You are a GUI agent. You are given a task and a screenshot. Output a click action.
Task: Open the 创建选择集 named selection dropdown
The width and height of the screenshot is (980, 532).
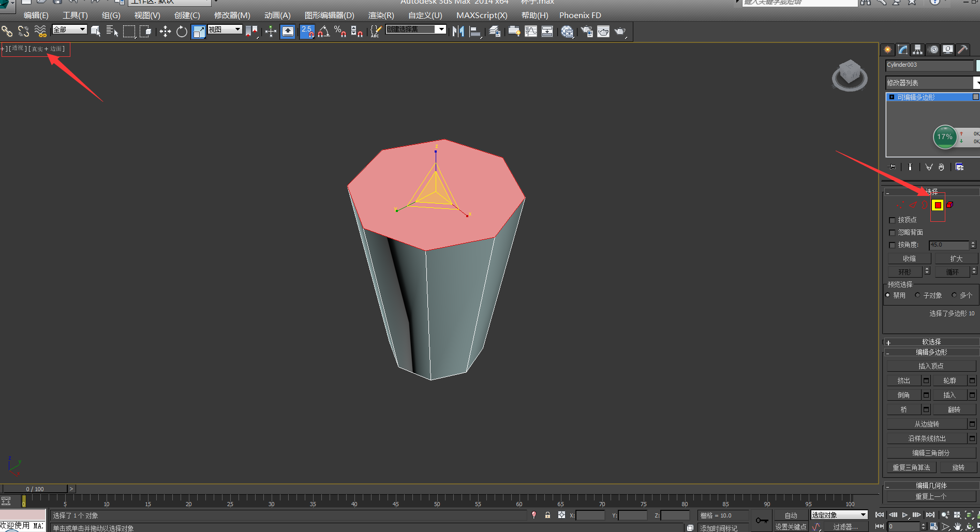click(x=415, y=29)
